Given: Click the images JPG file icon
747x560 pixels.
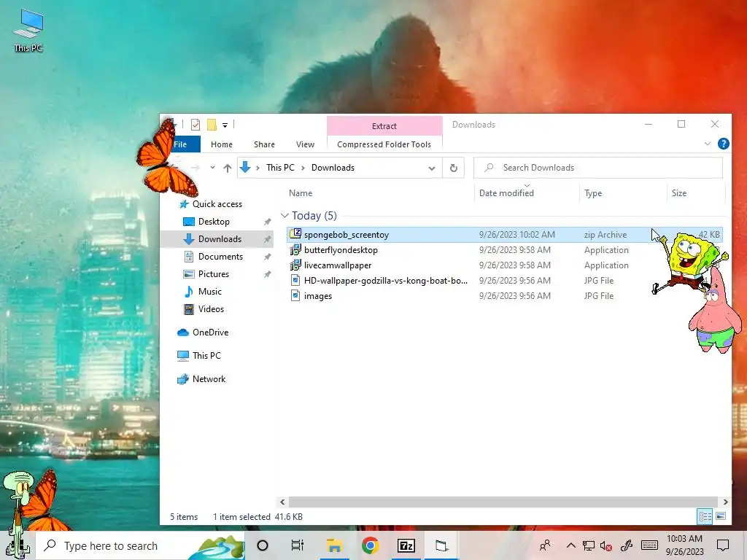Looking at the screenshot, I should click(x=295, y=295).
